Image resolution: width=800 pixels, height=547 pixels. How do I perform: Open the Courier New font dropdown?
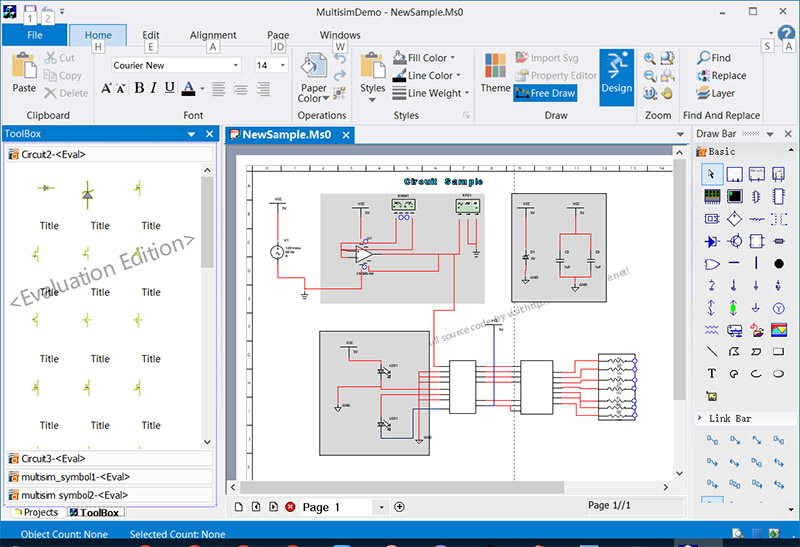236,65
